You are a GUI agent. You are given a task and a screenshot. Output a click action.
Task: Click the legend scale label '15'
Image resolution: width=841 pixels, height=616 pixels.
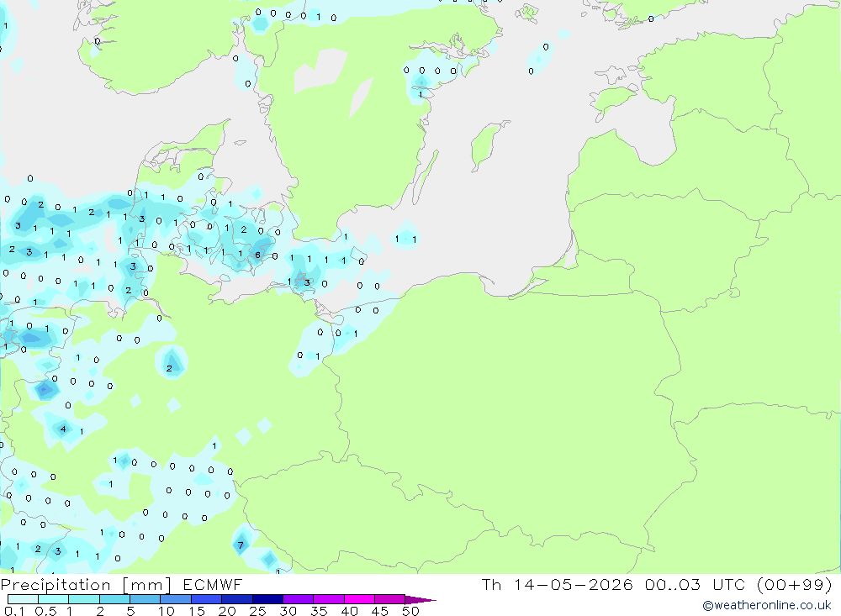coord(197,611)
